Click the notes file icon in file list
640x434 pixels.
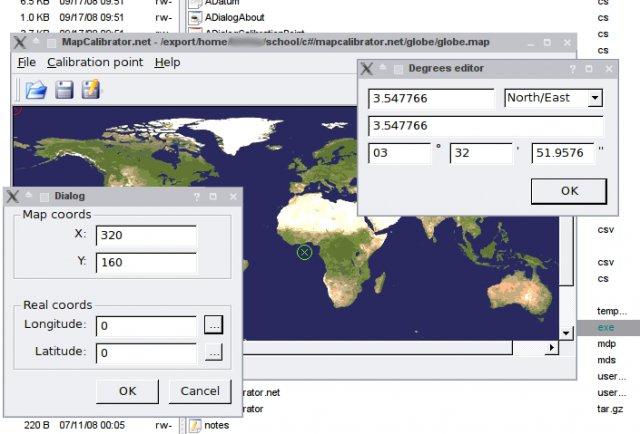(195, 425)
